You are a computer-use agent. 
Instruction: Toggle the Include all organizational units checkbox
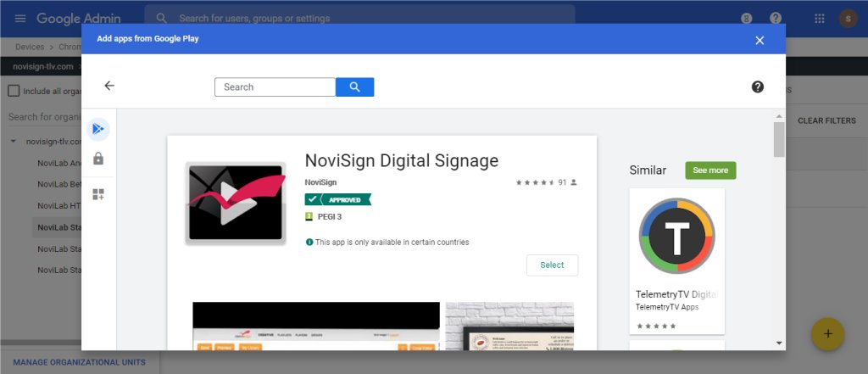[x=14, y=91]
